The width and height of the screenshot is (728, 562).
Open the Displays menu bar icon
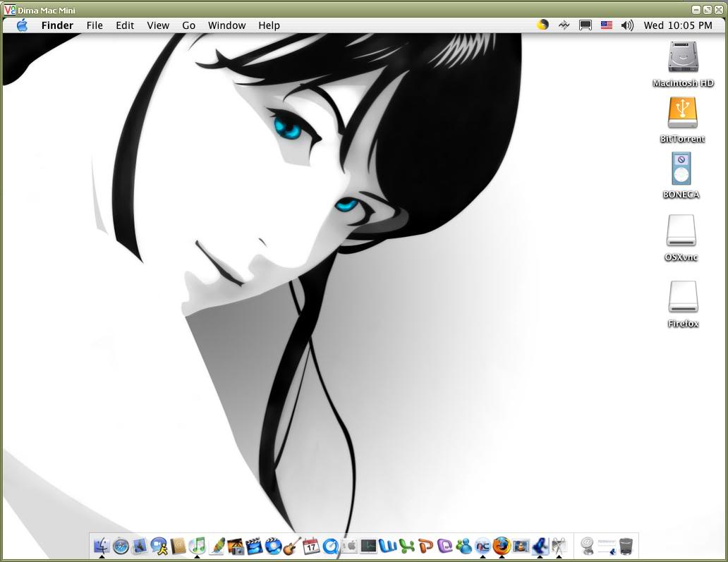pos(585,25)
